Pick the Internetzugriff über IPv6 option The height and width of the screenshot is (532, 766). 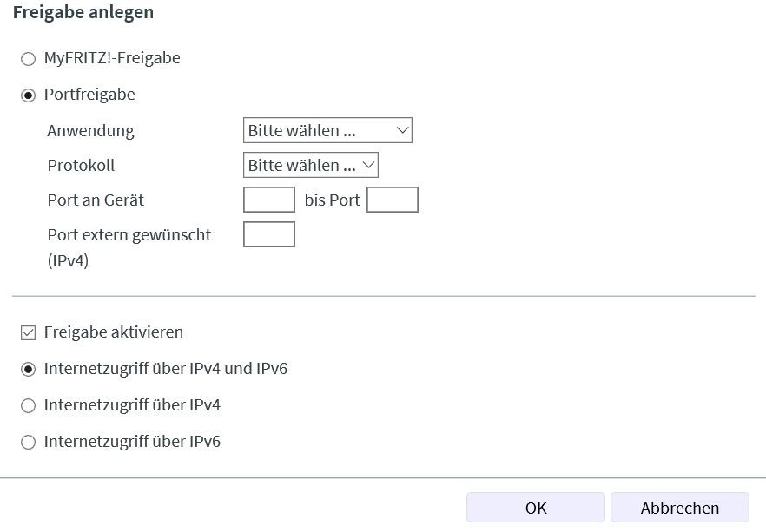point(28,442)
